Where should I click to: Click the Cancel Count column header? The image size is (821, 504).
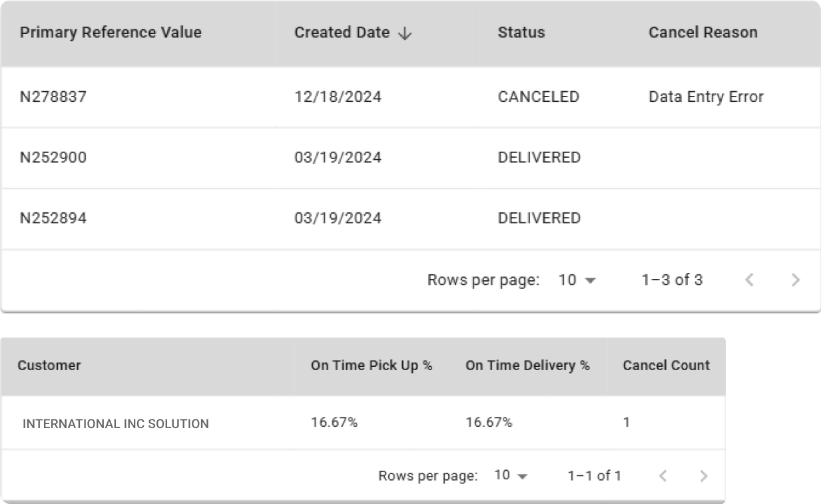(x=666, y=366)
